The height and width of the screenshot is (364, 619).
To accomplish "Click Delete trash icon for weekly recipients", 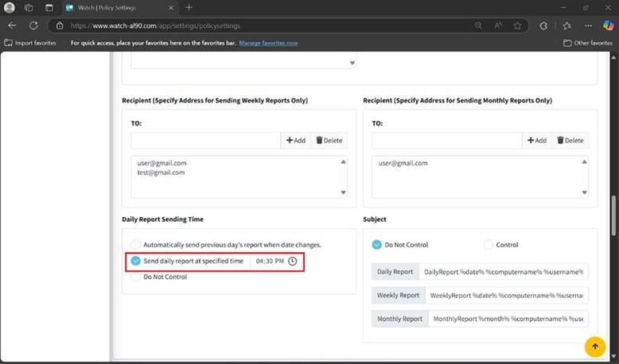I will click(x=319, y=140).
